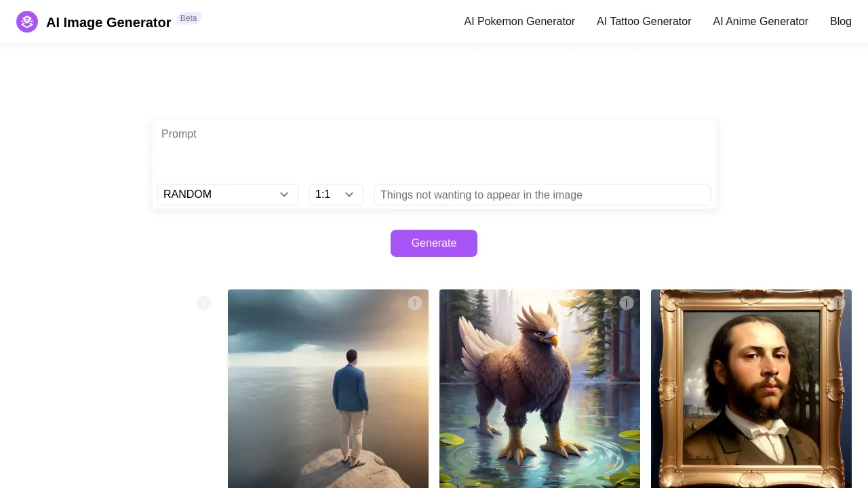Click the AI Image Generator logo icon
The height and width of the screenshot is (488, 868).
coord(27,21)
